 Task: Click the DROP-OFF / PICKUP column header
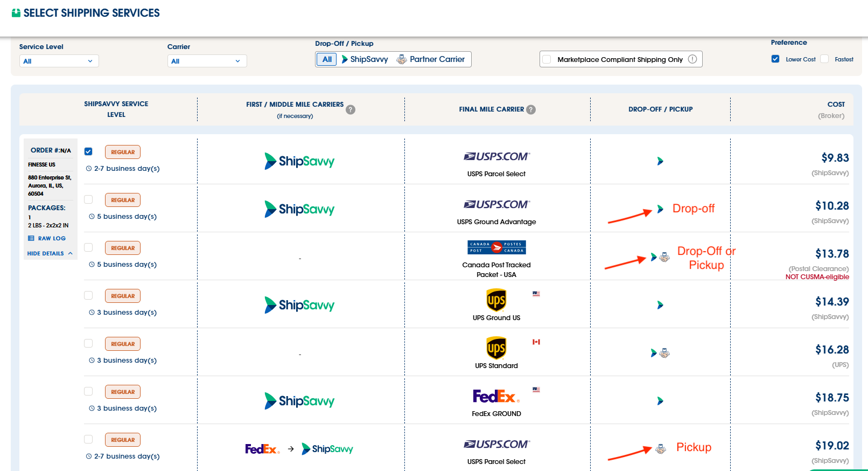click(x=661, y=109)
